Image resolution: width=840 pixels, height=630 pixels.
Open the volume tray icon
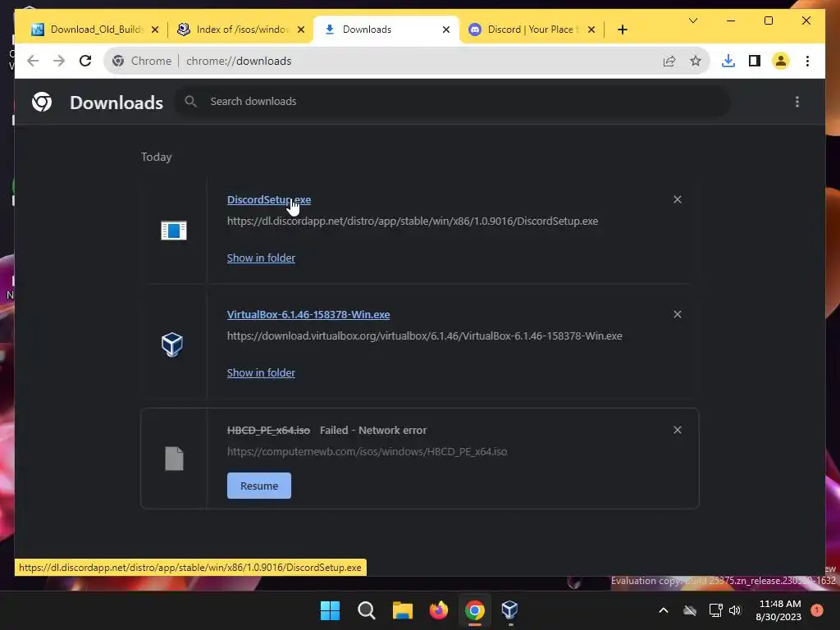[735, 610]
